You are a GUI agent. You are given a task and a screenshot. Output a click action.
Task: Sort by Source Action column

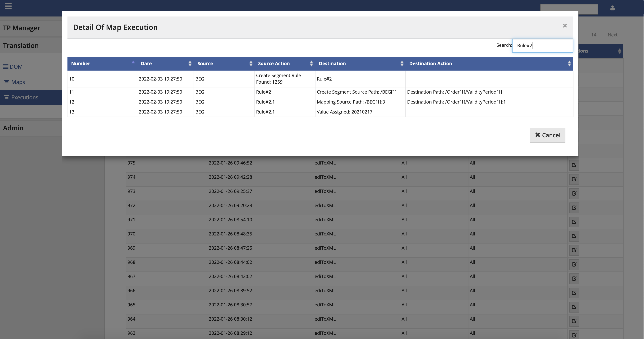pyautogui.click(x=285, y=63)
